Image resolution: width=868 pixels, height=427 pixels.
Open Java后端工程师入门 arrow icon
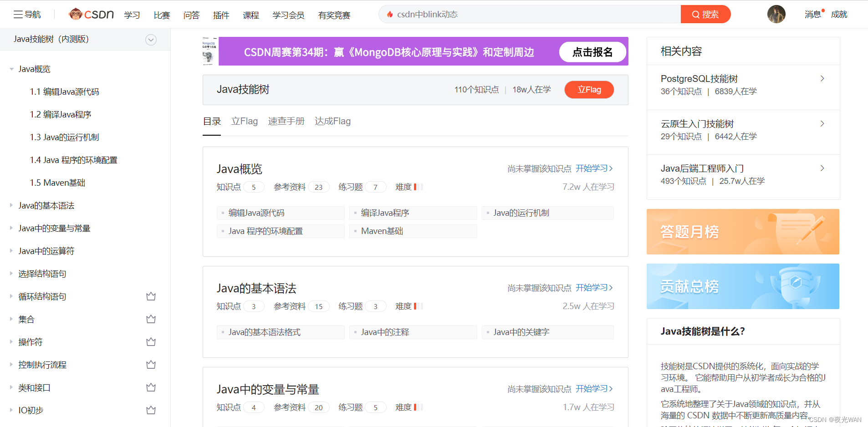(x=822, y=168)
